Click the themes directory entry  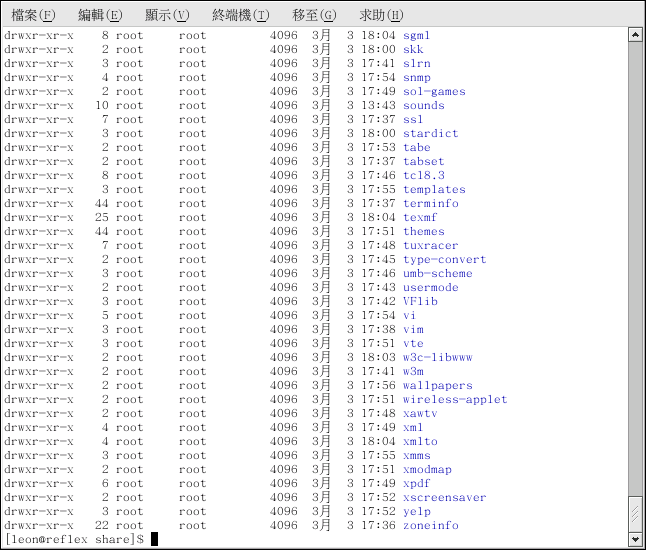pyautogui.click(x=423, y=231)
